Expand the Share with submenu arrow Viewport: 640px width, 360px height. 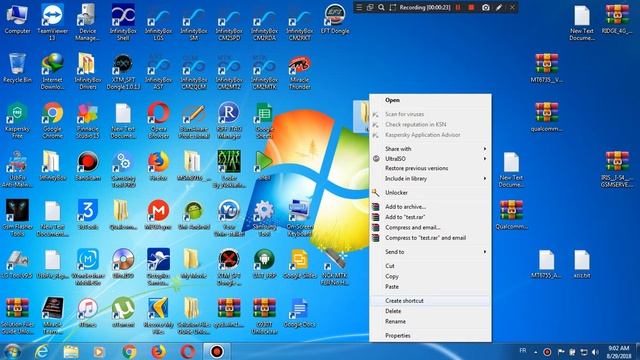tap(485, 149)
